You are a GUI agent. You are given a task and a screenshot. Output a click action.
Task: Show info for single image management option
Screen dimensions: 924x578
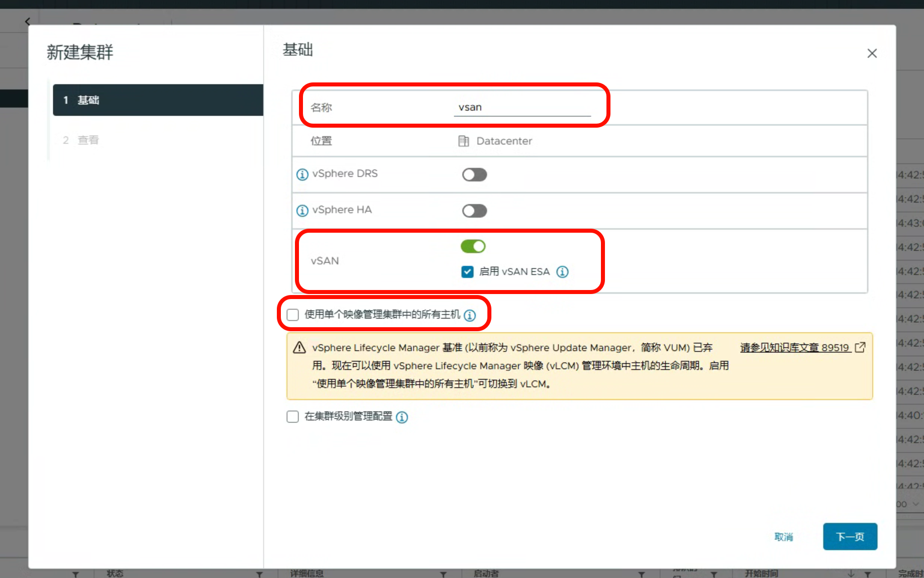pos(470,315)
